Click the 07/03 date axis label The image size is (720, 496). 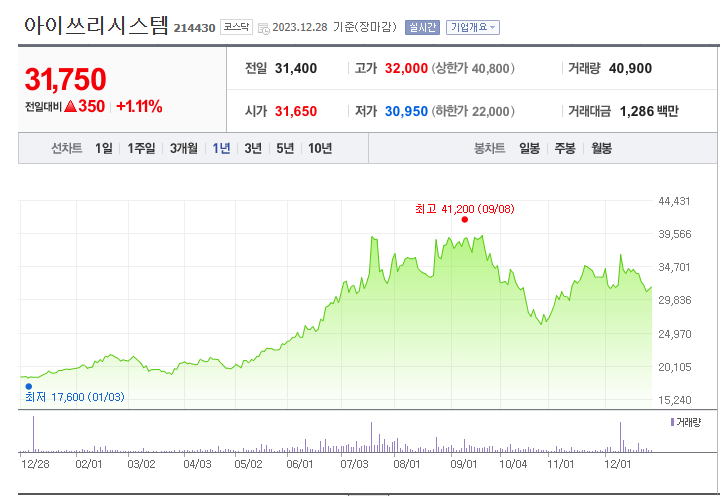coord(354,464)
